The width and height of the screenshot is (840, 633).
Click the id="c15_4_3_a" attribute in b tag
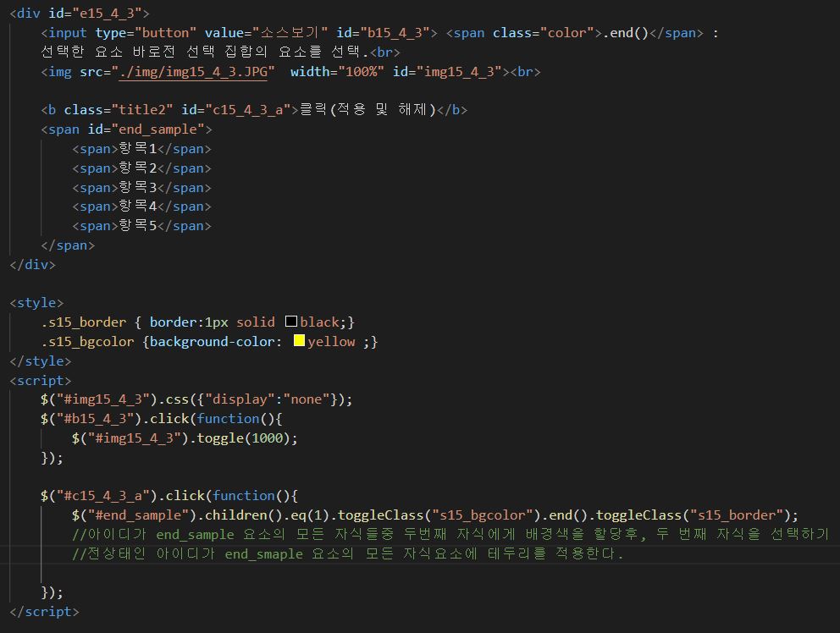236,110
